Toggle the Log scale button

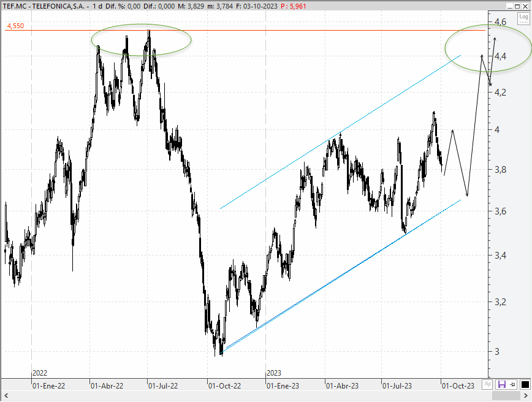pos(523,18)
